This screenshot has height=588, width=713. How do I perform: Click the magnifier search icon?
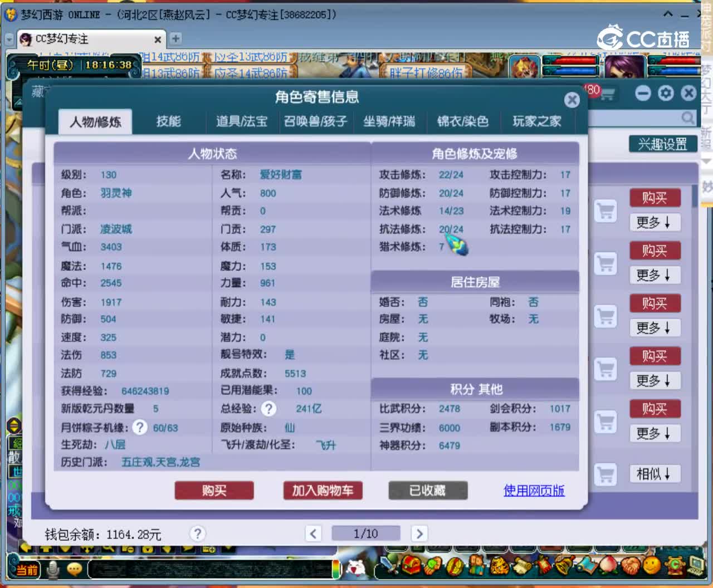[x=688, y=117]
